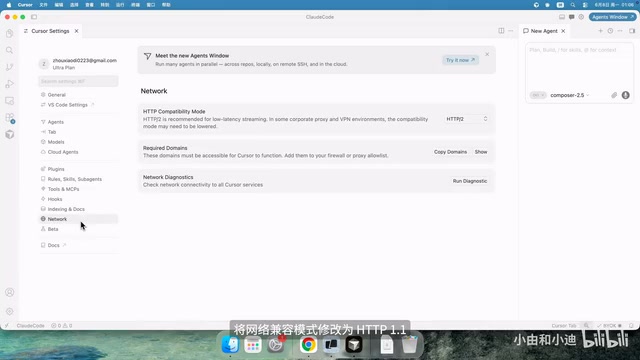Image resolution: width=640 pixels, height=360 pixels.
Task: Close the New Agent tab
Action: [563, 31]
